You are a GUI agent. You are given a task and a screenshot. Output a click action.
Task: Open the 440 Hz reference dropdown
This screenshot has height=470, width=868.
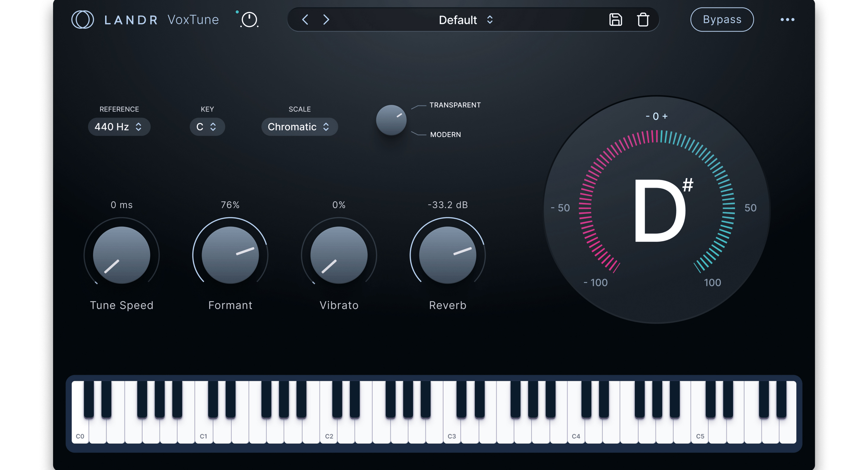119,127
